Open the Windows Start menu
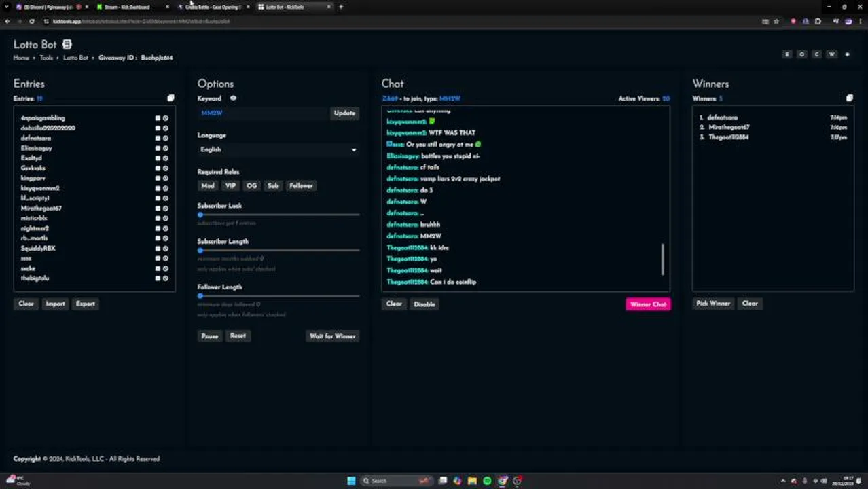The width and height of the screenshot is (868, 489). tap(351, 481)
